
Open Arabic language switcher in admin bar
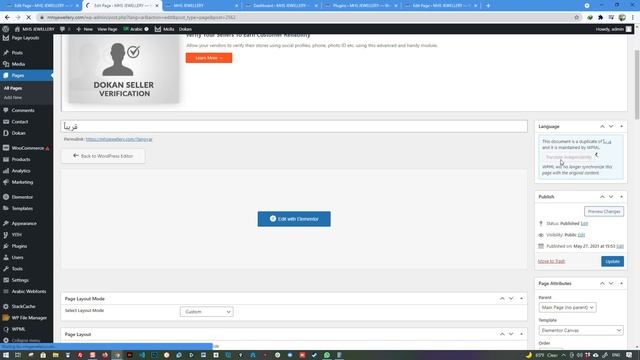pyautogui.click(x=136, y=29)
